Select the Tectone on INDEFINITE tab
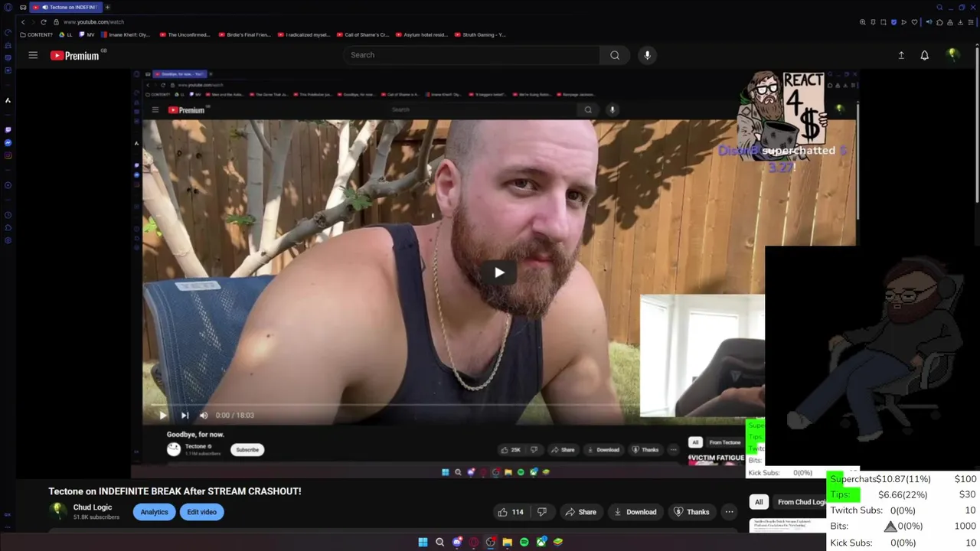 click(66, 7)
